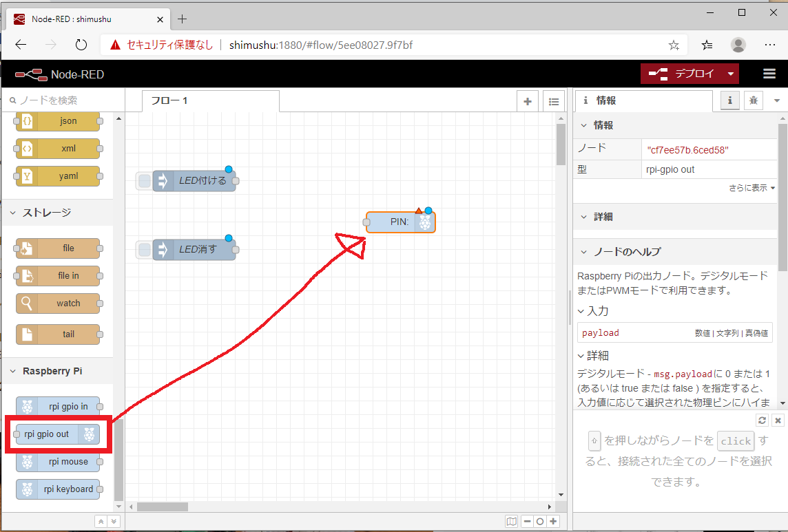This screenshot has height=532, width=788.
Task: Collapse all palette categories button
Action: coord(101,522)
